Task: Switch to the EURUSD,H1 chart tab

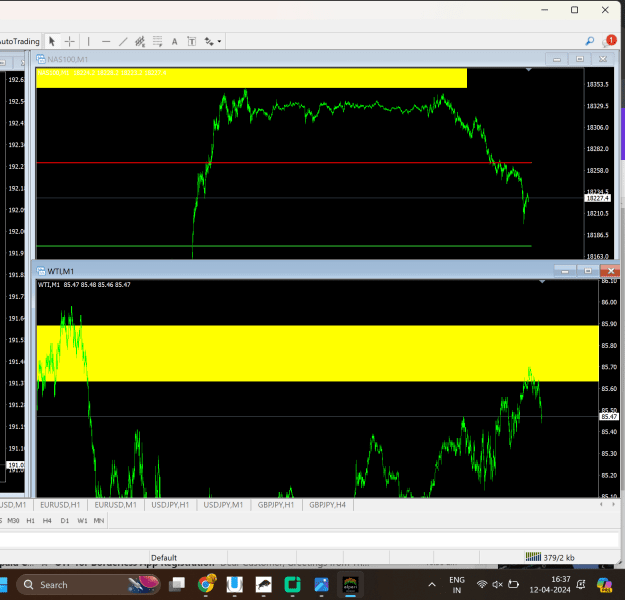Action: [x=60, y=505]
